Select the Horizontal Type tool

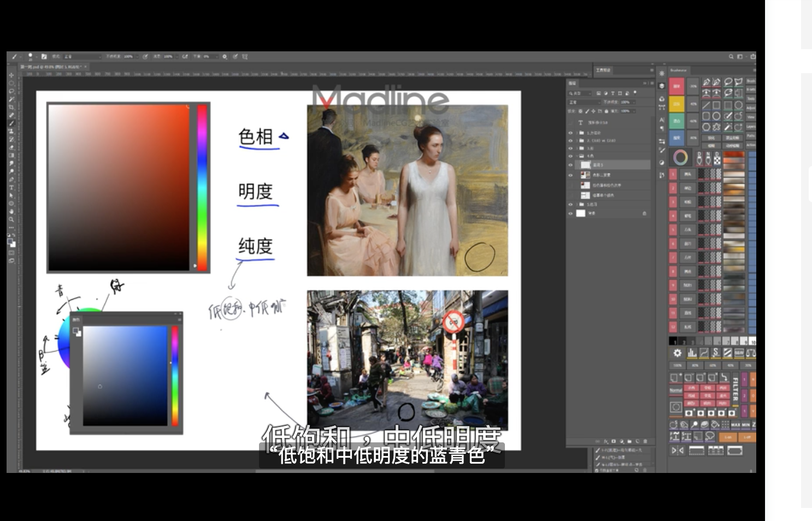[11, 186]
